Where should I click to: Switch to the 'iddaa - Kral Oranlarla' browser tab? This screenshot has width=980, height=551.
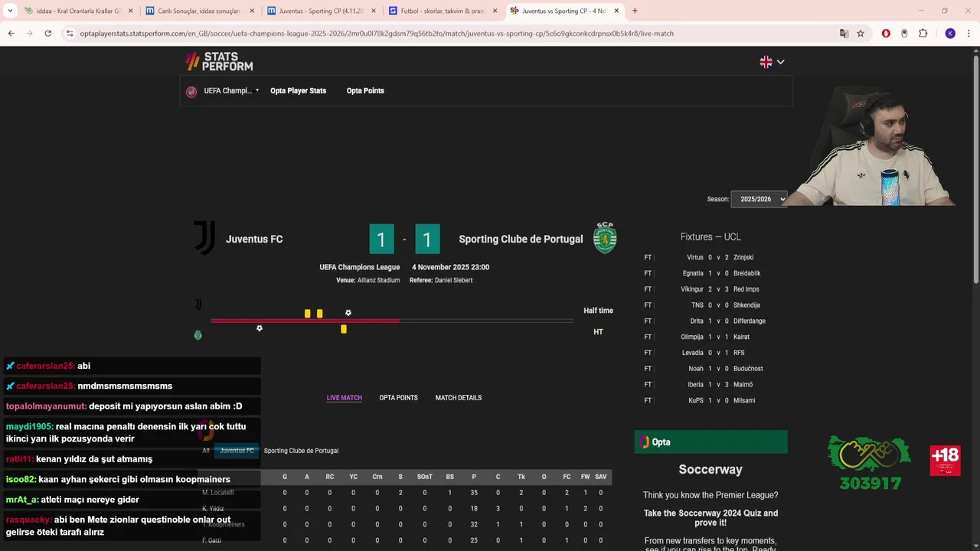[x=78, y=11]
